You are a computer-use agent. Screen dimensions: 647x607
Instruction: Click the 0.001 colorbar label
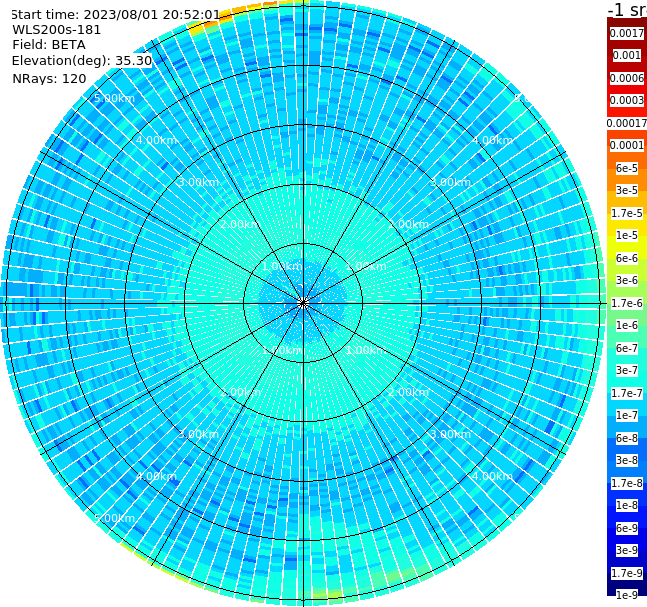point(627,55)
